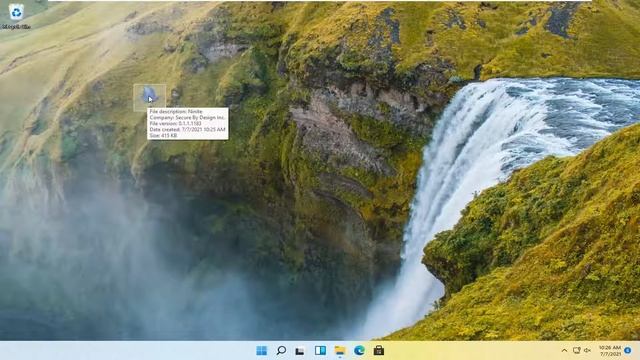Click the muted volume tray icon
The width and height of the screenshot is (640, 360).
pos(587,351)
